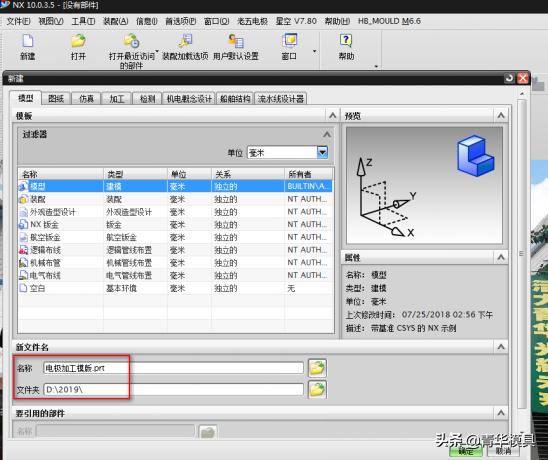Open the 文件(F) menu
This screenshot has height=460, width=548.
click(x=18, y=21)
